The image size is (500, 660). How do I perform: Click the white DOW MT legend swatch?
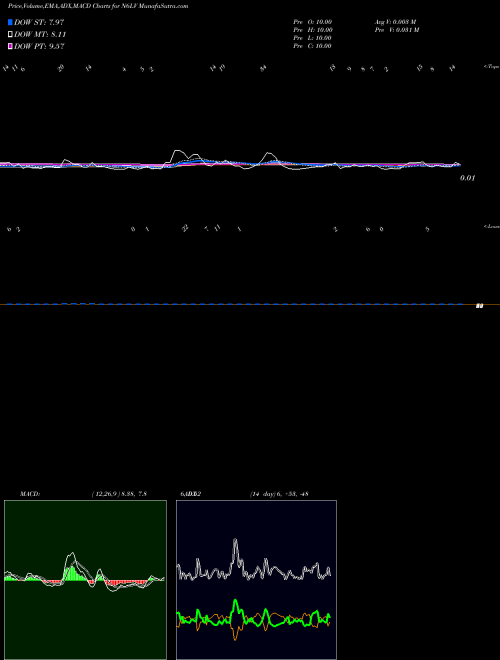click(11, 34)
